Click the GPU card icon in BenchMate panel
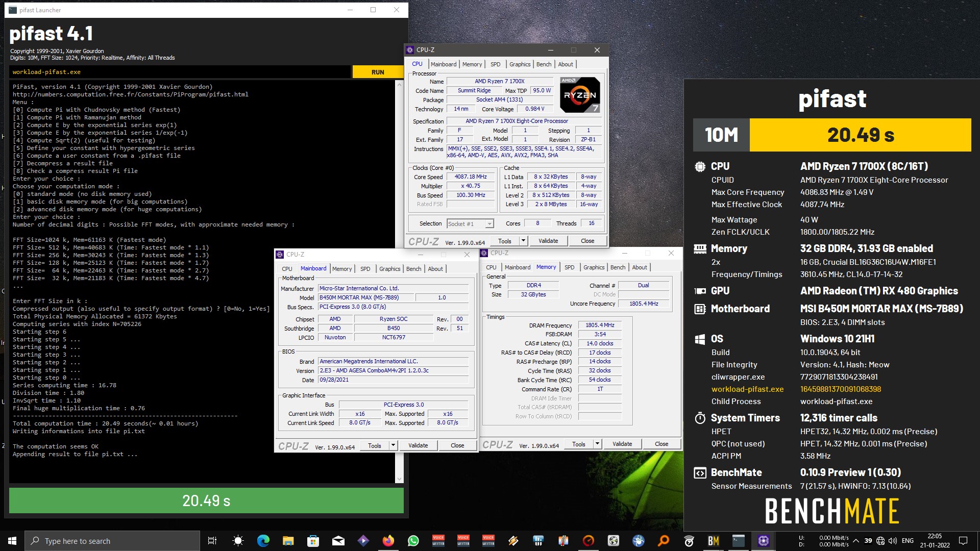Screen dimensions: 980x551 [700, 291]
